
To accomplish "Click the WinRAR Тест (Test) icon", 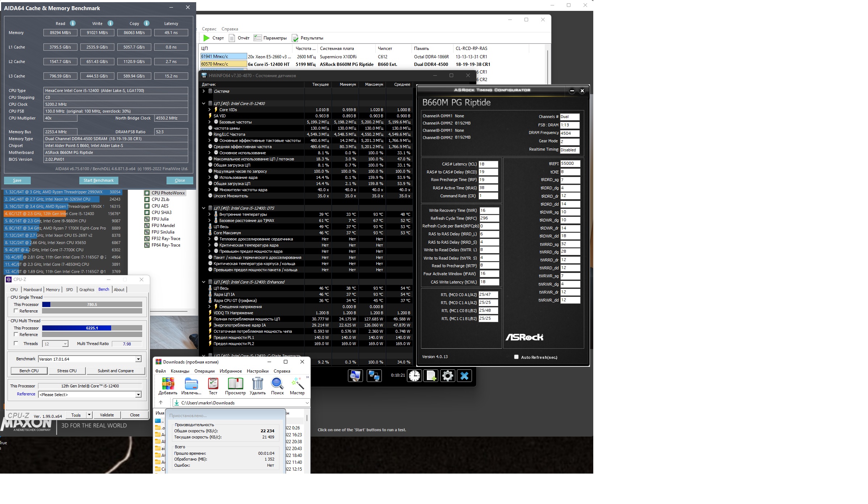I will click(213, 384).
